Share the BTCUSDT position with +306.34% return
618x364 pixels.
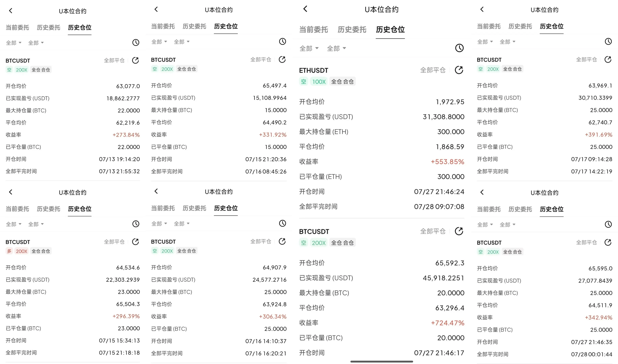coord(282,241)
